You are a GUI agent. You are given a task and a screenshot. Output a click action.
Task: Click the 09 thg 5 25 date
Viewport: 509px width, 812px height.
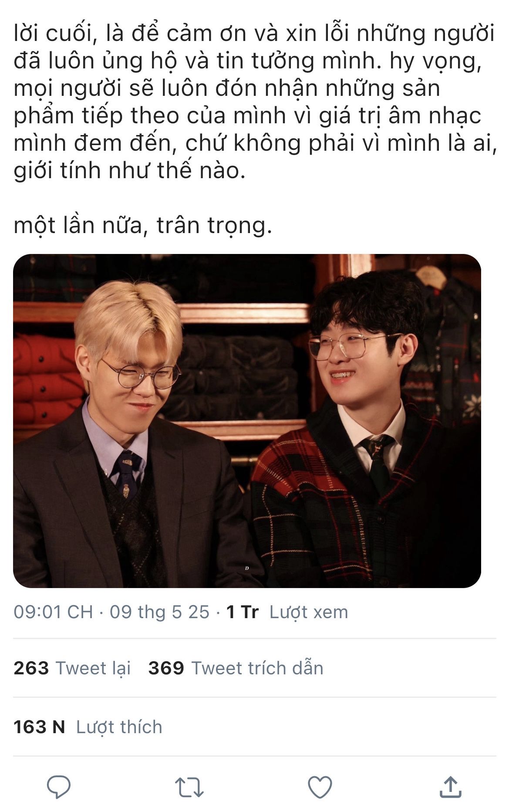click(x=159, y=612)
